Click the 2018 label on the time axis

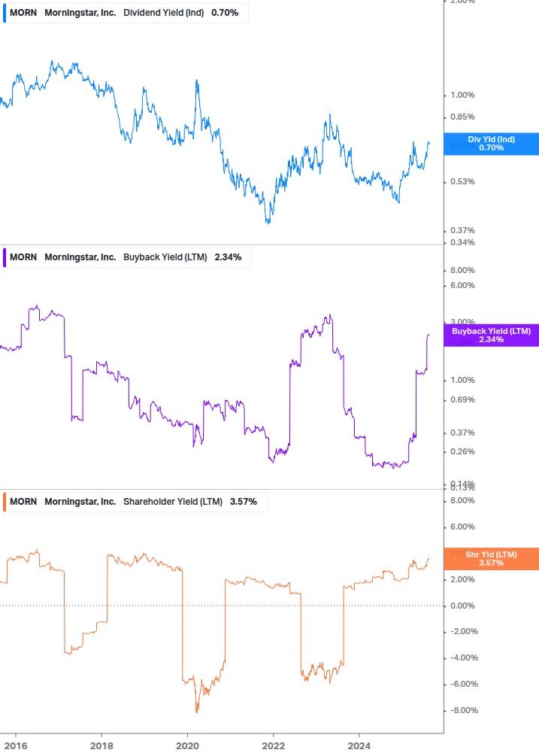click(101, 746)
